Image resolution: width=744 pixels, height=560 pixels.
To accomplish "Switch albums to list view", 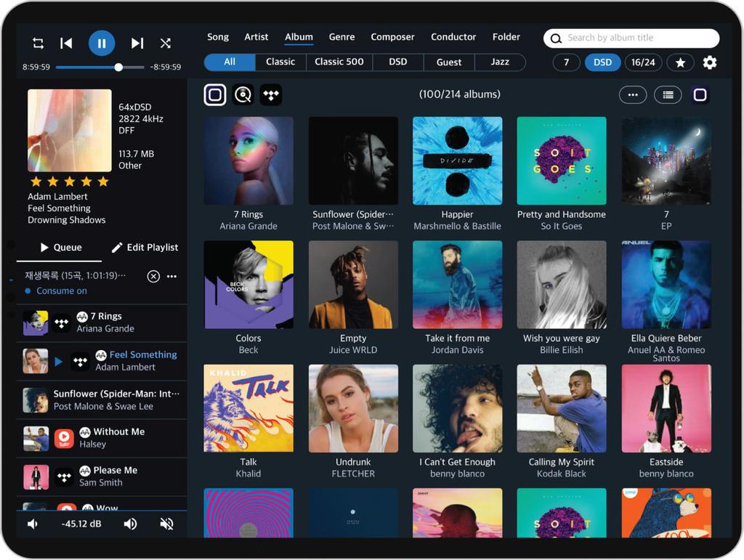I will coord(668,95).
